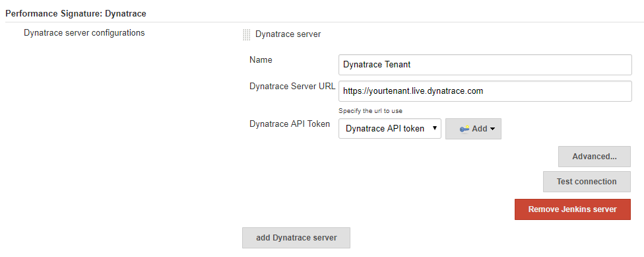
Task: Click Test connection
Action: [x=587, y=182]
